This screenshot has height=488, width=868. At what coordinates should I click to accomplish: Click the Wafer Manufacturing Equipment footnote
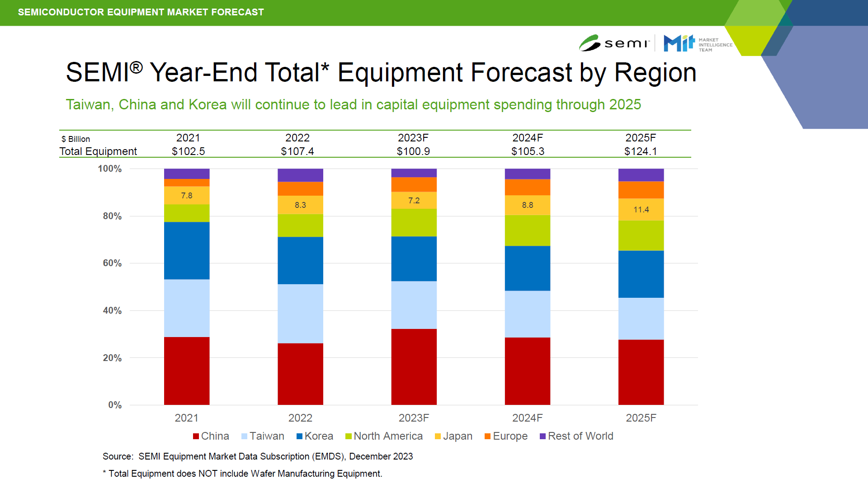coord(242,474)
